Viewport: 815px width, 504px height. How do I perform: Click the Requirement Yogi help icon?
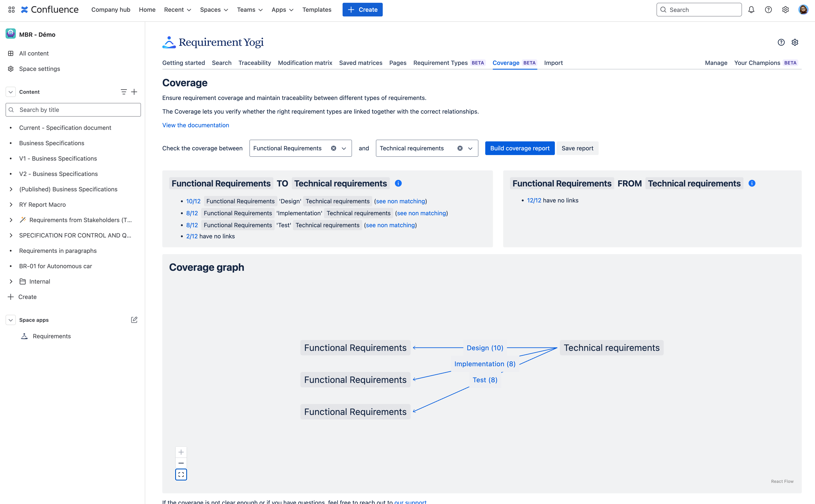(x=781, y=42)
